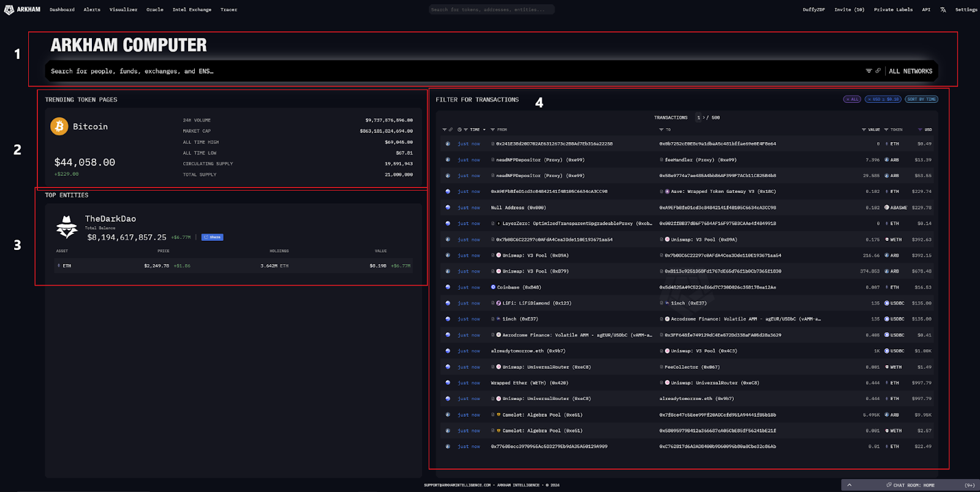Remove the USD ≥ $0.10 filter chip

[883, 99]
